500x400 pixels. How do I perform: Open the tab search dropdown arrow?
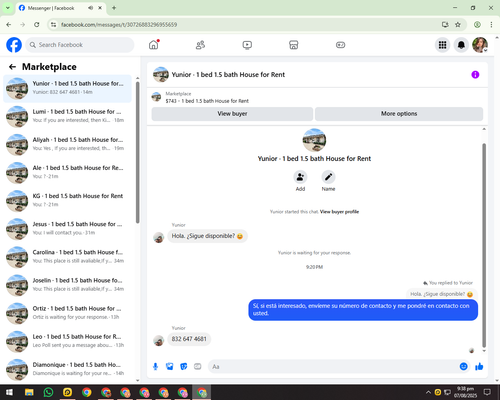click(7, 8)
